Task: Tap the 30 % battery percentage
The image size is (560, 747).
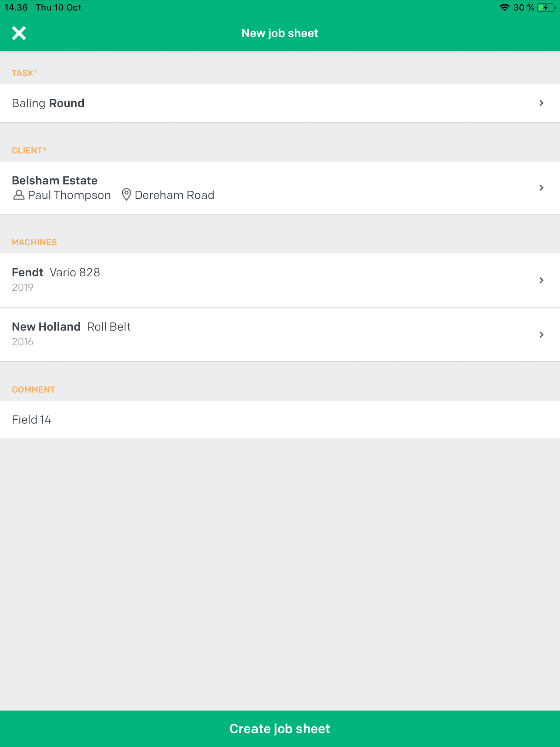Action: click(524, 7)
